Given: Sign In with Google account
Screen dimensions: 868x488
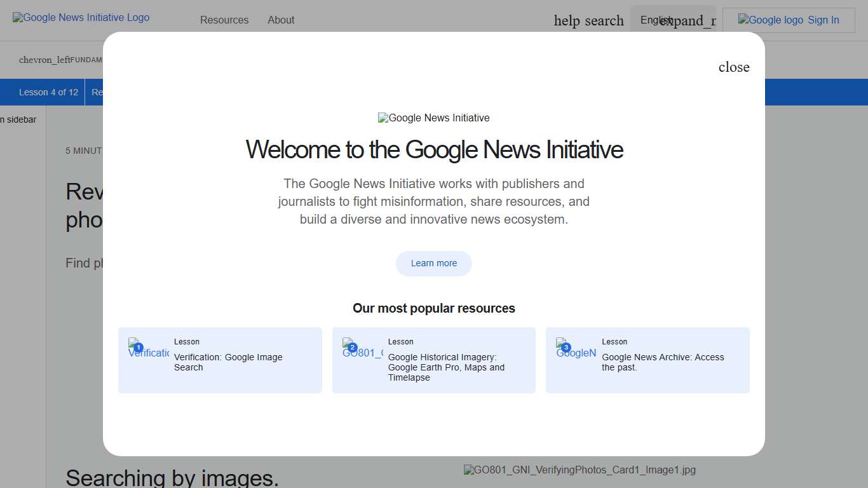Looking at the screenshot, I should [x=823, y=20].
